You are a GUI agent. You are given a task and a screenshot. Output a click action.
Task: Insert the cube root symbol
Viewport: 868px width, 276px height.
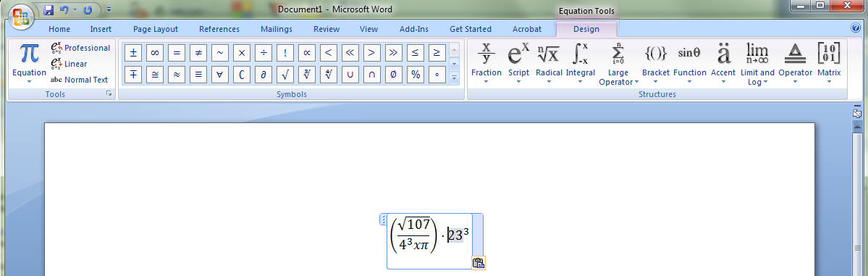307,75
